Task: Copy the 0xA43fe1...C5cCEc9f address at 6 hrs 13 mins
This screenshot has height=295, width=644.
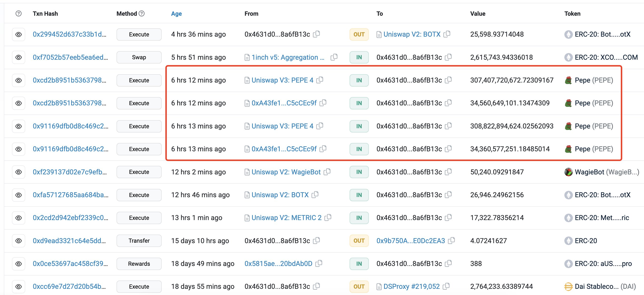Action: coord(323,149)
